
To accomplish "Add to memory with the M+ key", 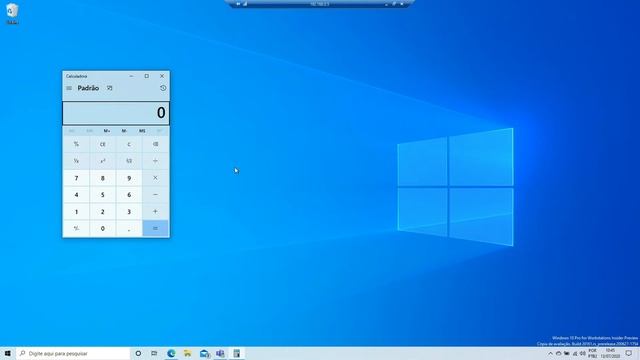I will (x=107, y=131).
